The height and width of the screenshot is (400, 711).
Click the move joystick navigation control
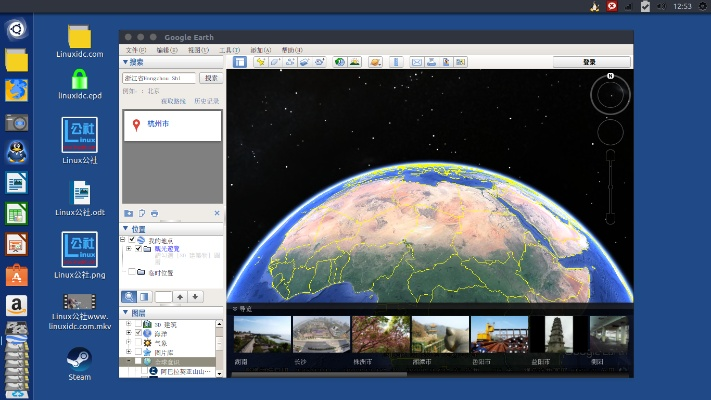pos(610,132)
